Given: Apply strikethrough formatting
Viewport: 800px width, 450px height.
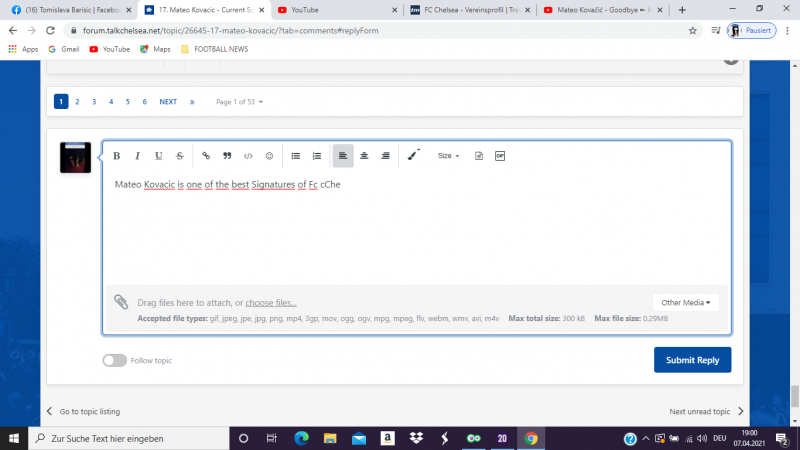Looking at the screenshot, I should click(179, 156).
